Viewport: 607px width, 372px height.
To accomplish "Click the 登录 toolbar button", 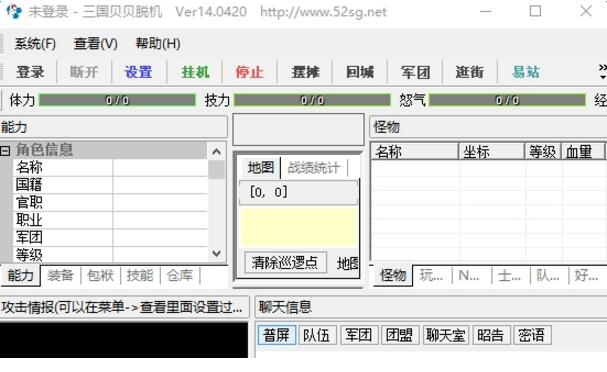I will click(x=30, y=72).
